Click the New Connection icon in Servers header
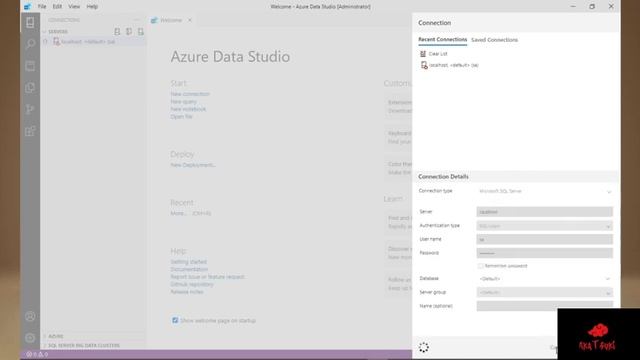 117,31
